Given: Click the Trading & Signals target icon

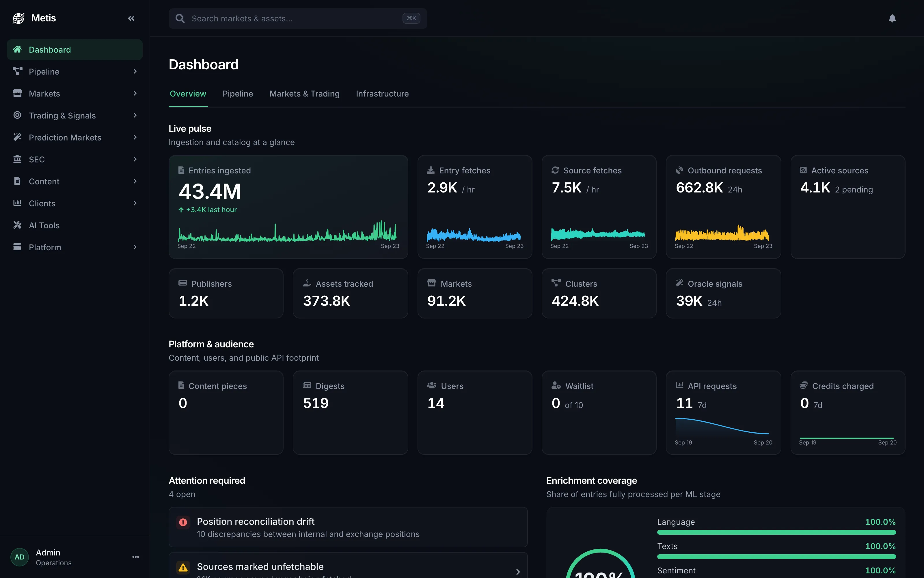Looking at the screenshot, I should pos(17,115).
